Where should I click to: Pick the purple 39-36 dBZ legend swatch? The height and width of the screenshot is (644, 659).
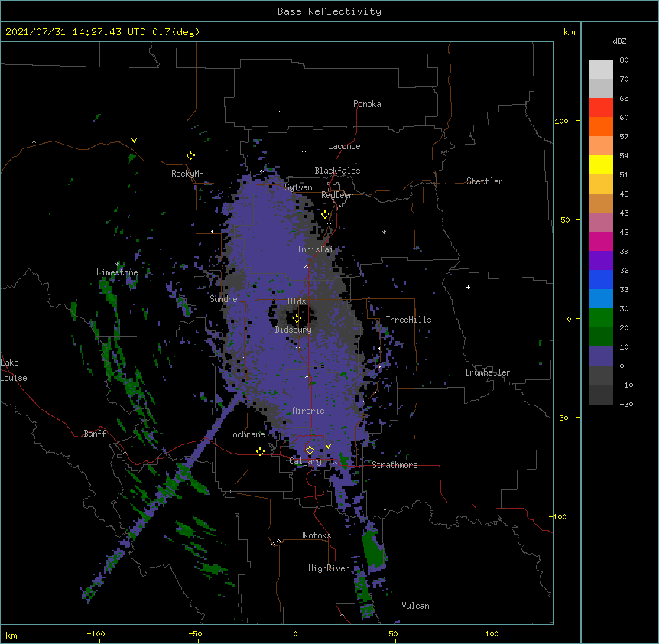[601, 261]
